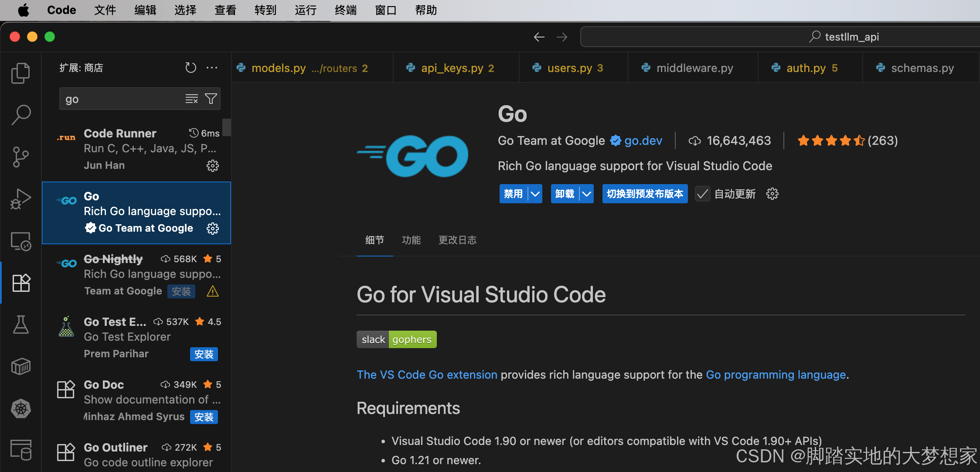The width and height of the screenshot is (980, 472).
Task: Refresh the extensions marketplace list
Action: point(191,68)
